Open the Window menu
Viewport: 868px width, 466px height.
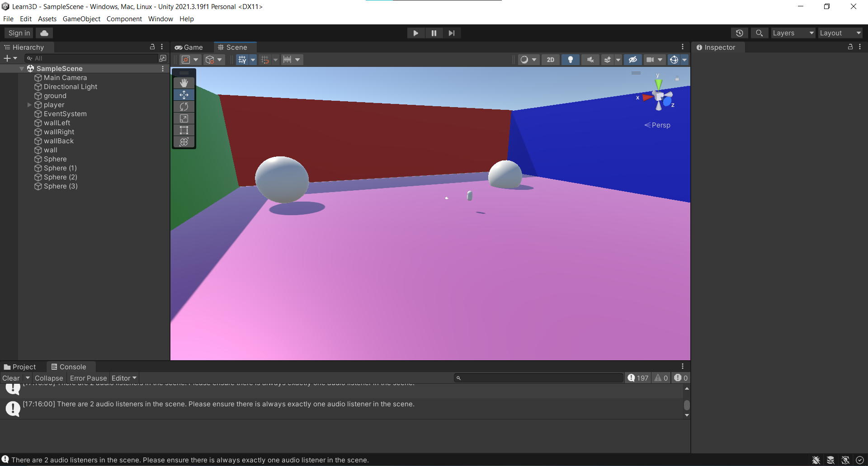tap(160, 19)
